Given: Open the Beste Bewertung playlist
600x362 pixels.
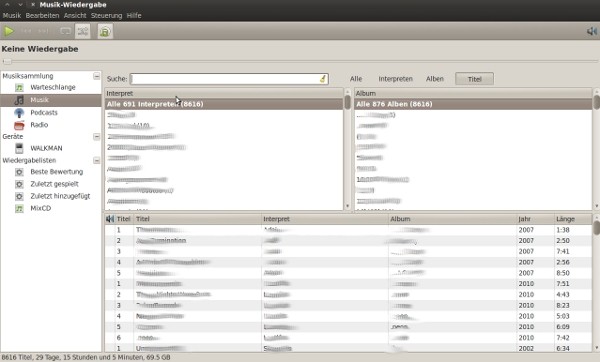Looking at the screenshot, I should (51, 172).
